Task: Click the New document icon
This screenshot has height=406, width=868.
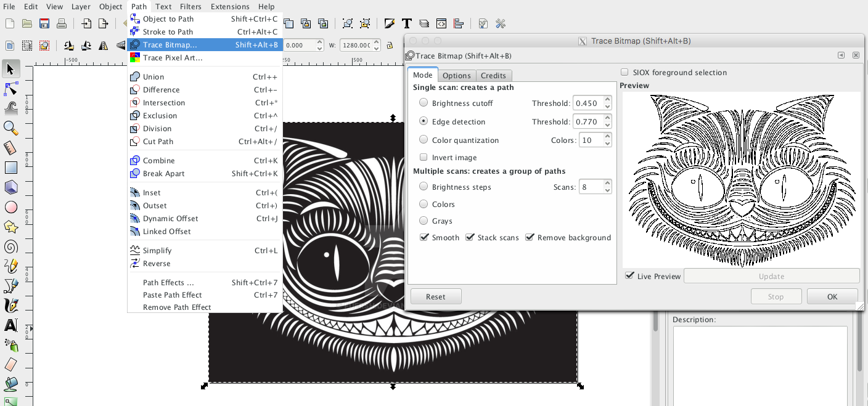Action: point(10,23)
